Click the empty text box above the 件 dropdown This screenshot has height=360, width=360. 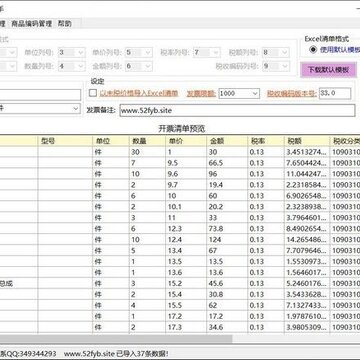pyautogui.click(x=40, y=95)
